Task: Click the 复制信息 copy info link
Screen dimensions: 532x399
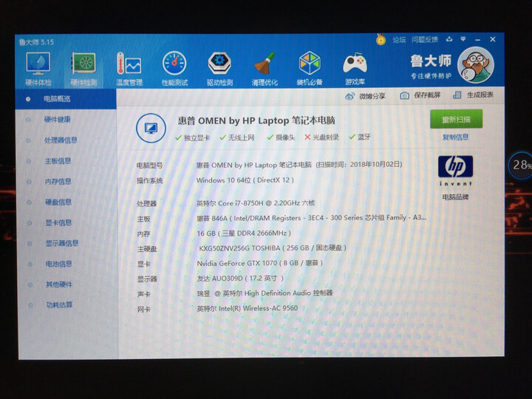Action: pyautogui.click(x=456, y=137)
